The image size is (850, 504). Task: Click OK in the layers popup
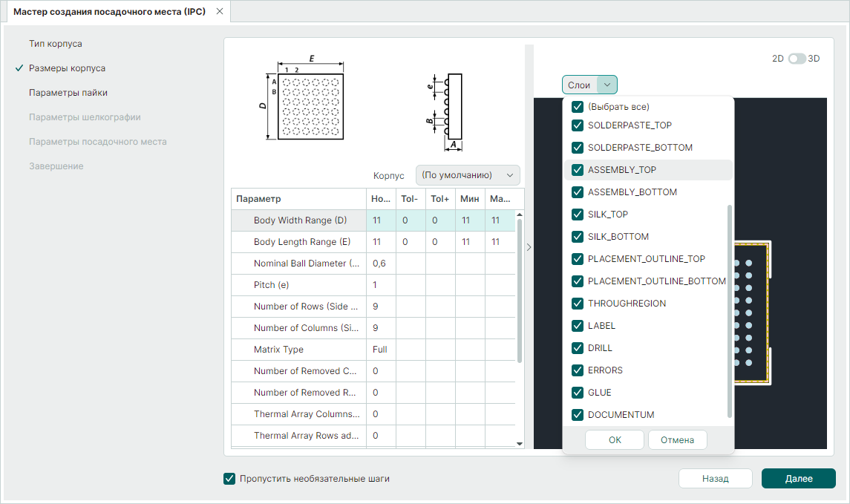coord(614,440)
